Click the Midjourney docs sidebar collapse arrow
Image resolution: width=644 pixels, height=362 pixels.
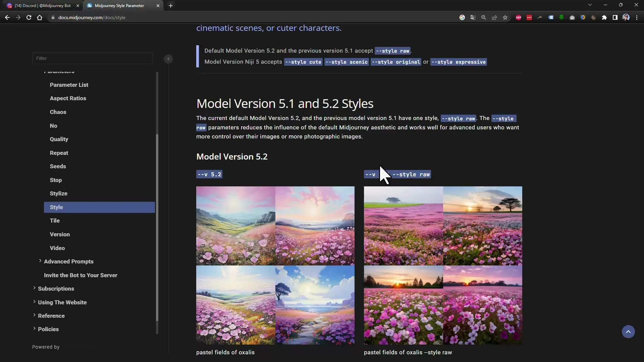click(x=168, y=59)
